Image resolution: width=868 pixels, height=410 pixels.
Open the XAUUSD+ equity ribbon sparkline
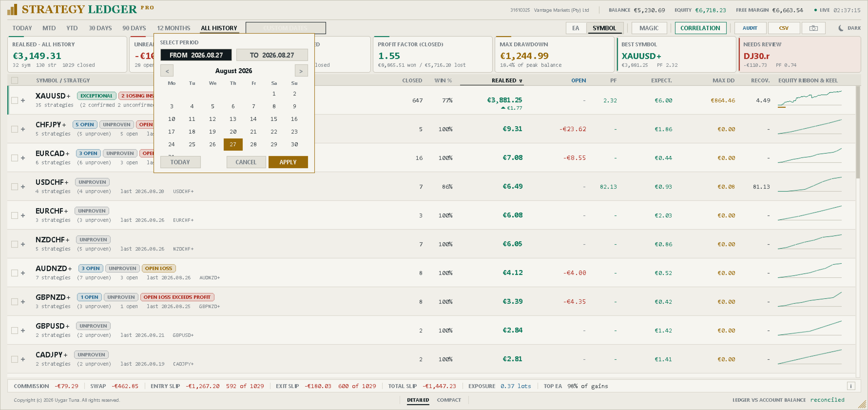point(810,99)
